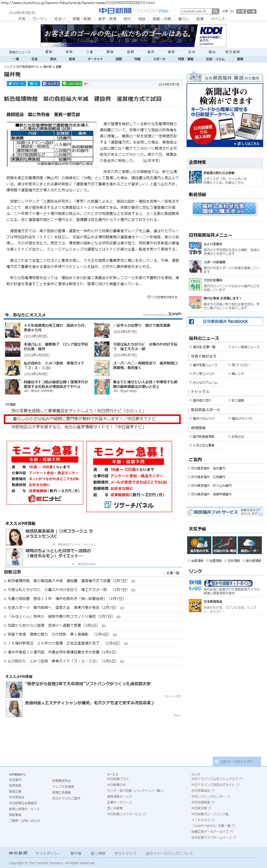Viewport: 267px width, 868px height.
Task: Click 日本新聞協会 logo icon
Action: pos(195,606)
